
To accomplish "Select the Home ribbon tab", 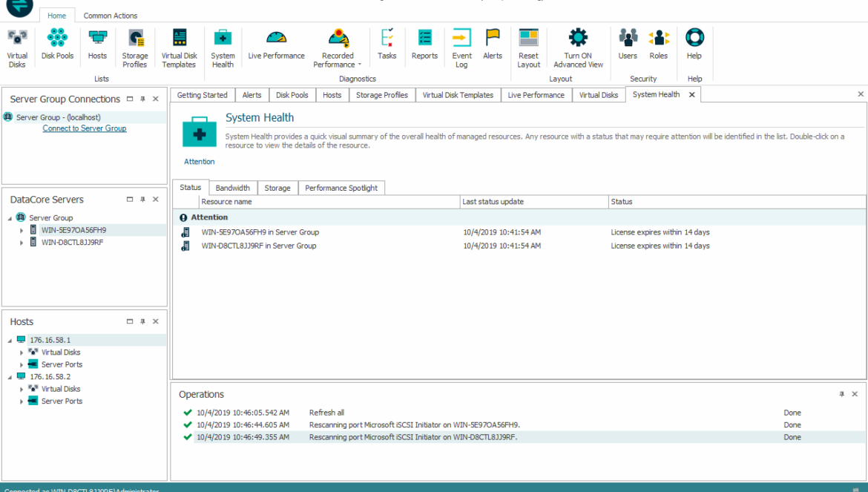I will click(56, 16).
